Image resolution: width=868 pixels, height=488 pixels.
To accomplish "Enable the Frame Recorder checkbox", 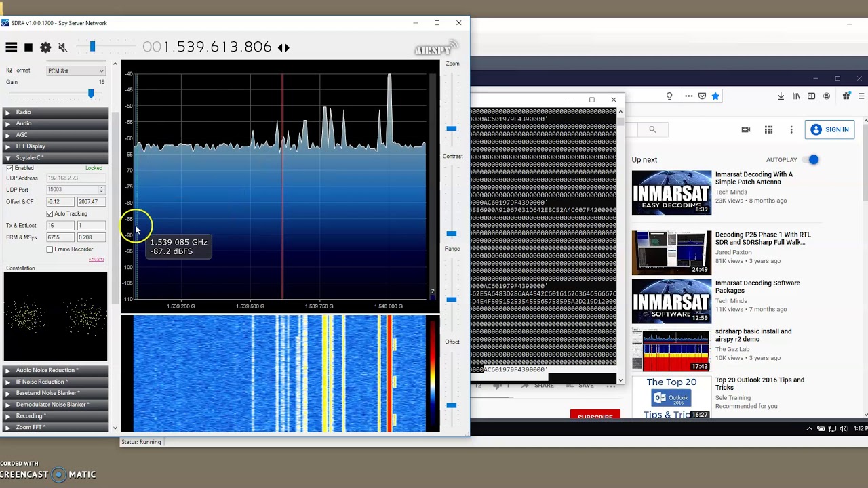I will click(x=50, y=249).
